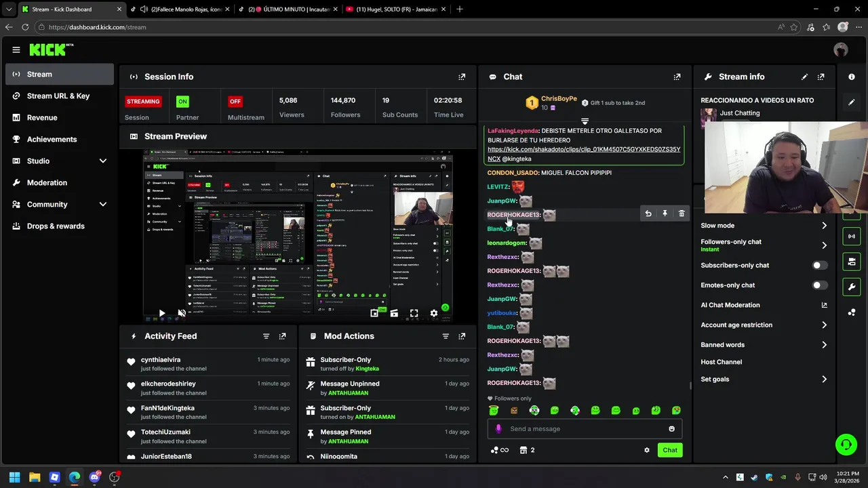Viewport: 868px width, 488px height.
Task: Open the Achievements page
Action: coord(60,139)
